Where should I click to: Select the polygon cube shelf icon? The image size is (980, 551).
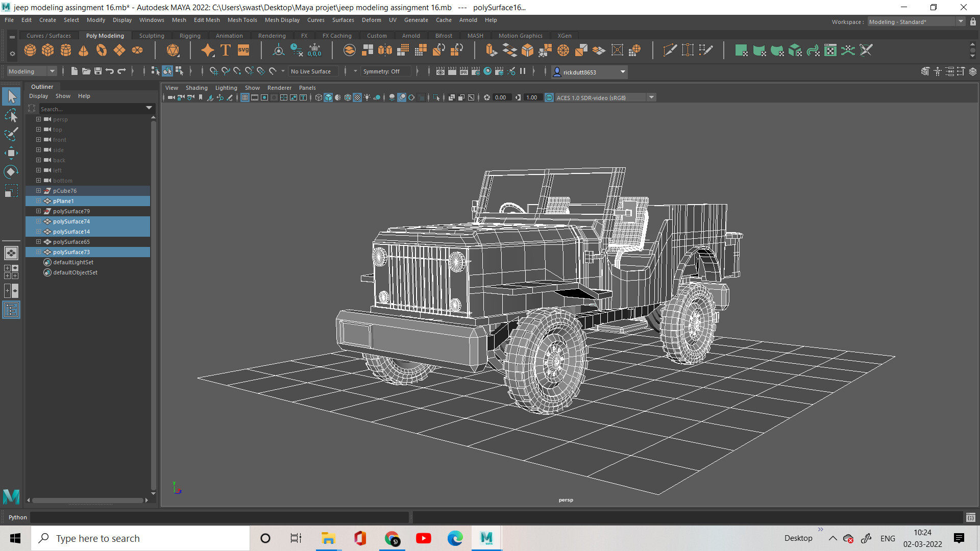47,50
